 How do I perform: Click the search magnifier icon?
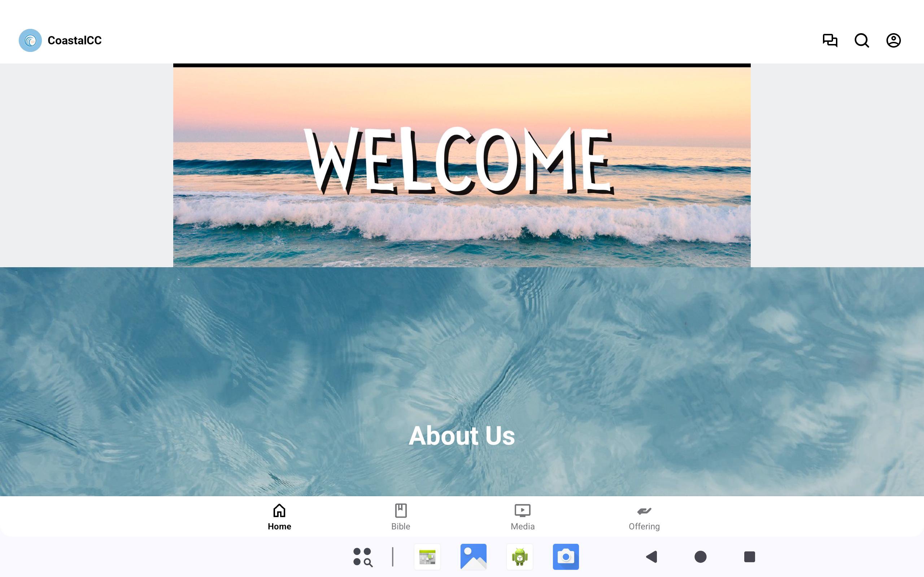(x=862, y=40)
